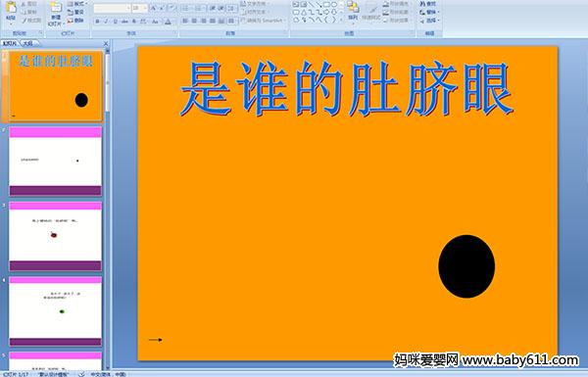Close the slide thumbnail pane
588x377 pixels.
coord(106,43)
